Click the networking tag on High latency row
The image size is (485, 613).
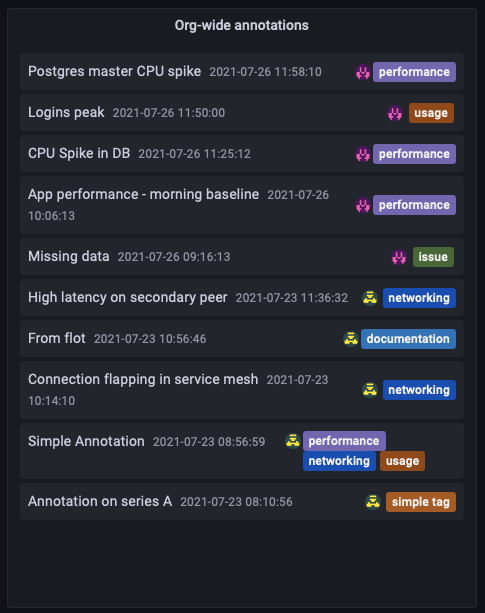(419, 298)
